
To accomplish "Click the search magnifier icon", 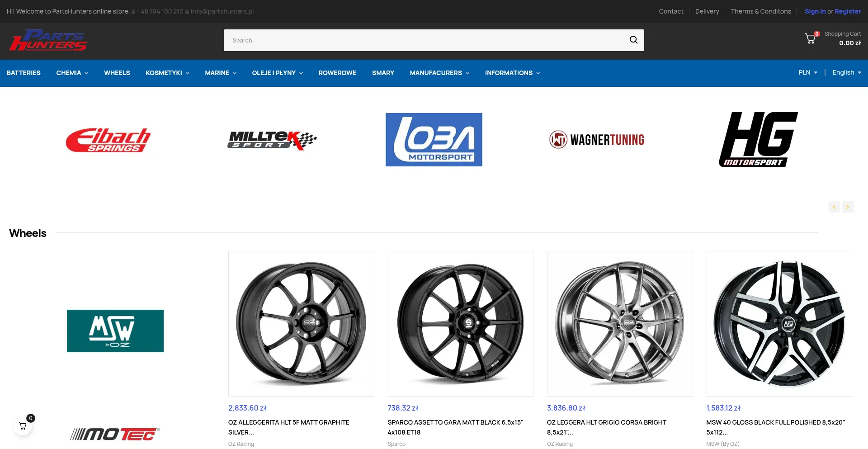I will point(633,40).
